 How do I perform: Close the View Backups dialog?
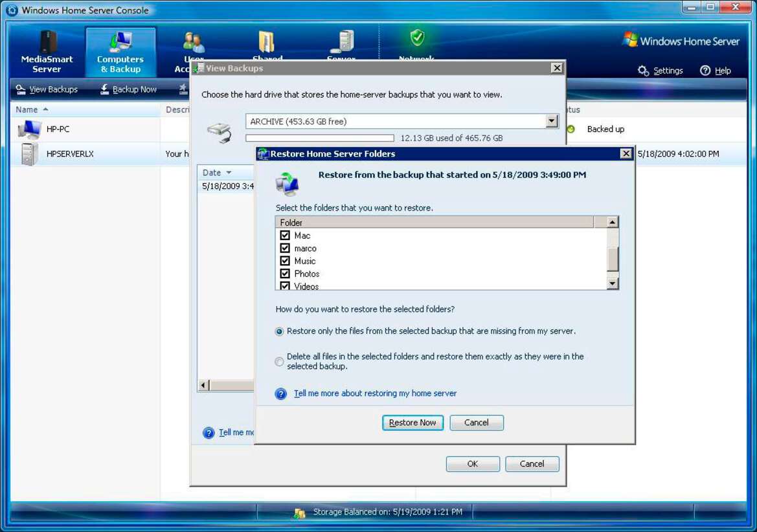coord(557,68)
